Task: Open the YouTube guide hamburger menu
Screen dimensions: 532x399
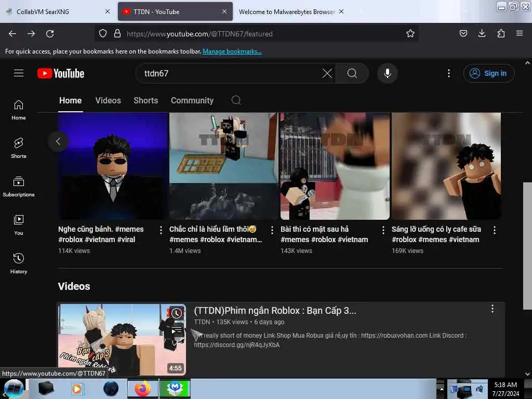Action: point(19,73)
